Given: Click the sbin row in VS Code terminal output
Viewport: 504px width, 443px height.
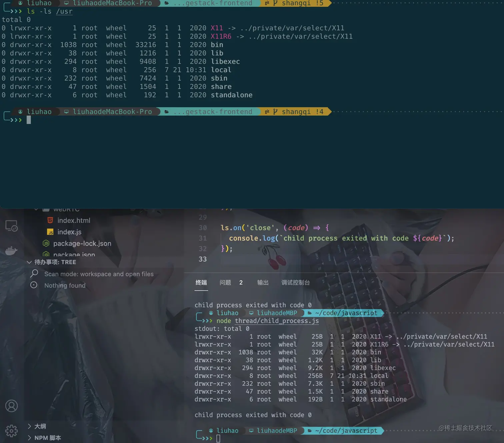Looking at the screenshot, I should click(290, 384).
